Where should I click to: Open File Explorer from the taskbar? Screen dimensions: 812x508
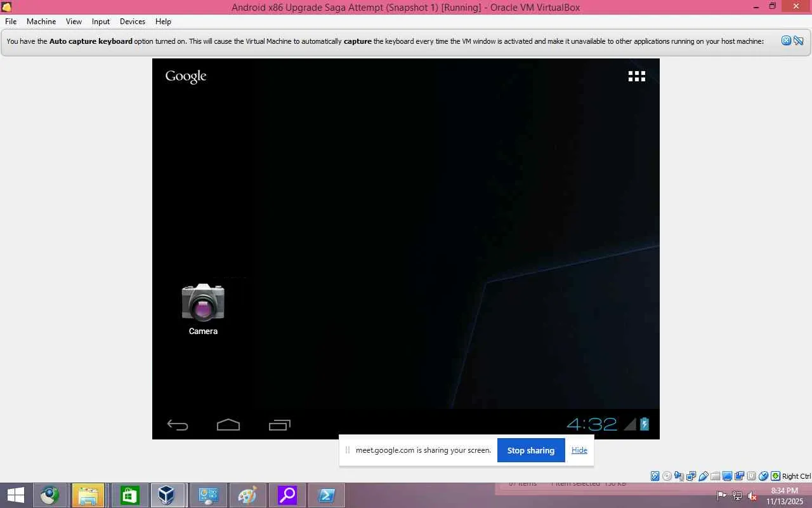[88, 495]
